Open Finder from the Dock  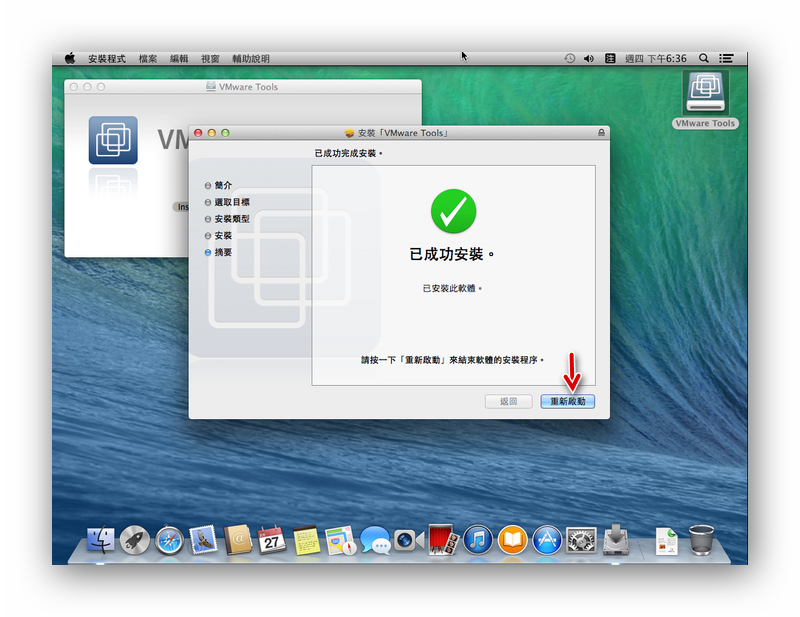[x=101, y=539]
